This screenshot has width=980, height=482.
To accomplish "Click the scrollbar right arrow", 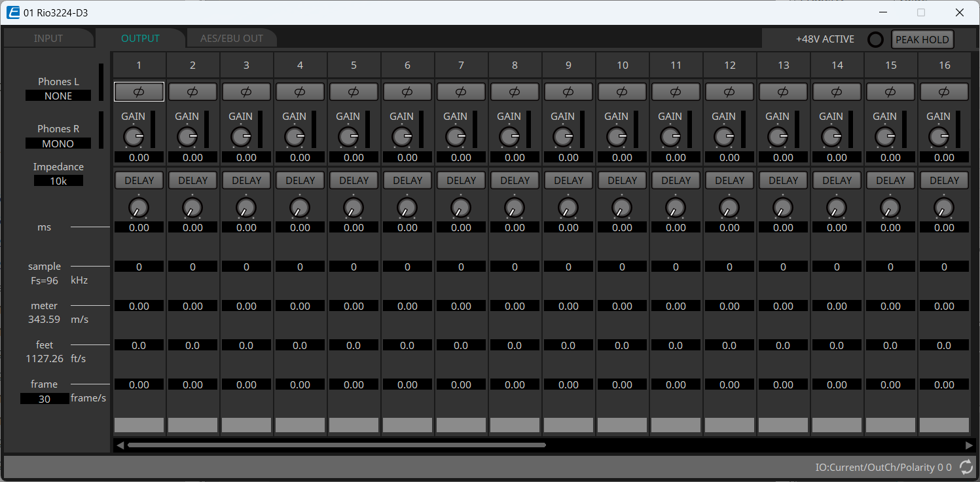I will tap(969, 445).
